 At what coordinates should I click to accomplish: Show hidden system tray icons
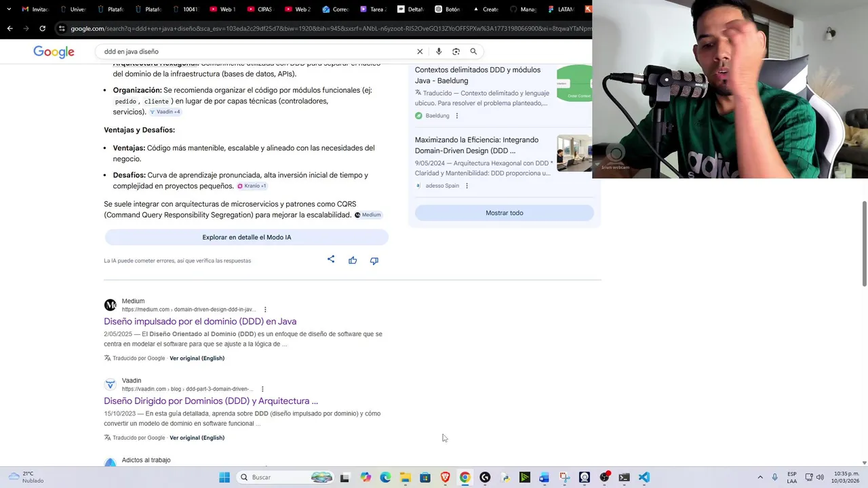point(759,477)
